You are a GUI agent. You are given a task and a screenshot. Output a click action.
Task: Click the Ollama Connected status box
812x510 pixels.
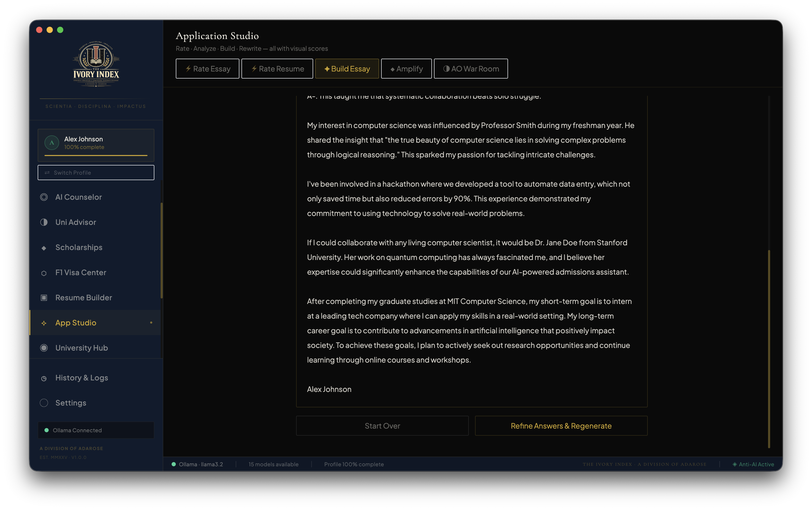click(96, 430)
